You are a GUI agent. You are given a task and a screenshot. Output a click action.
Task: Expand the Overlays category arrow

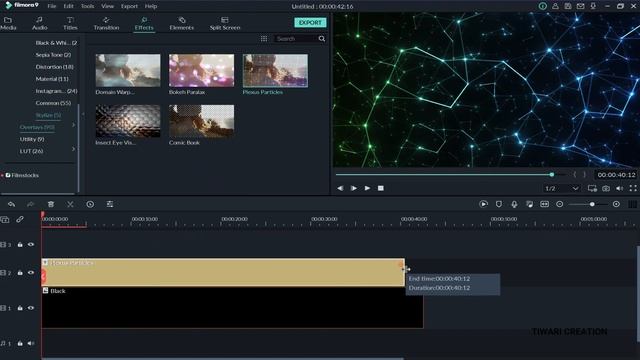(x=73, y=125)
